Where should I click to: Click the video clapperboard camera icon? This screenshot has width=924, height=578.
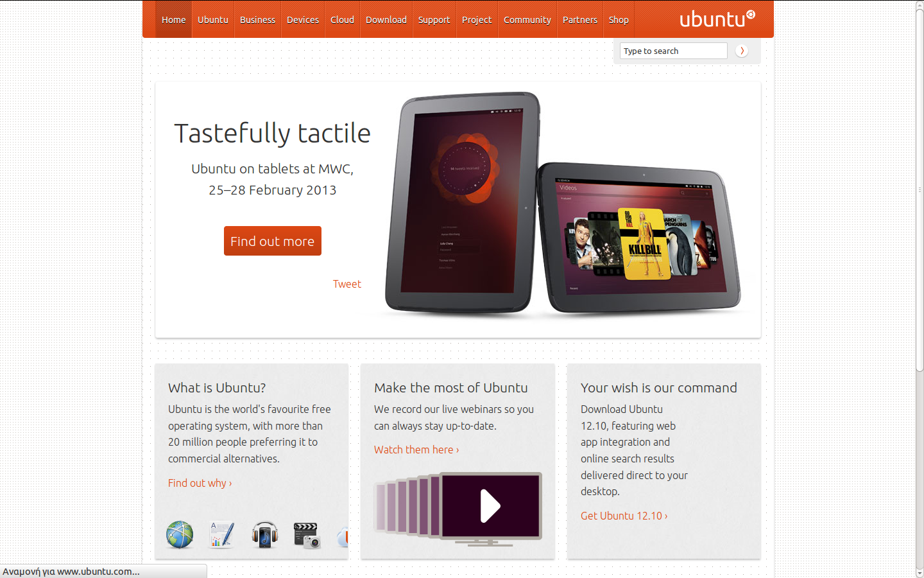307,535
